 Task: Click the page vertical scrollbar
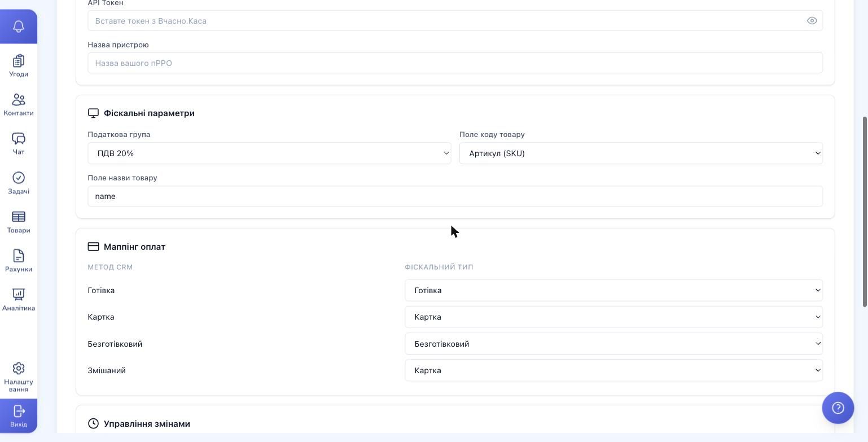click(x=864, y=212)
